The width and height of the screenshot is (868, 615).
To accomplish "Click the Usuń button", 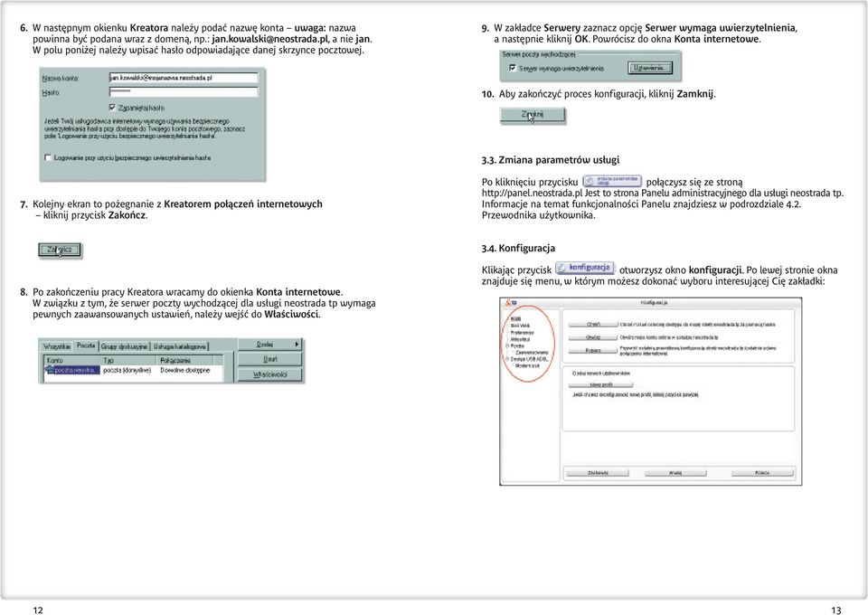I will tap(269, 359).
